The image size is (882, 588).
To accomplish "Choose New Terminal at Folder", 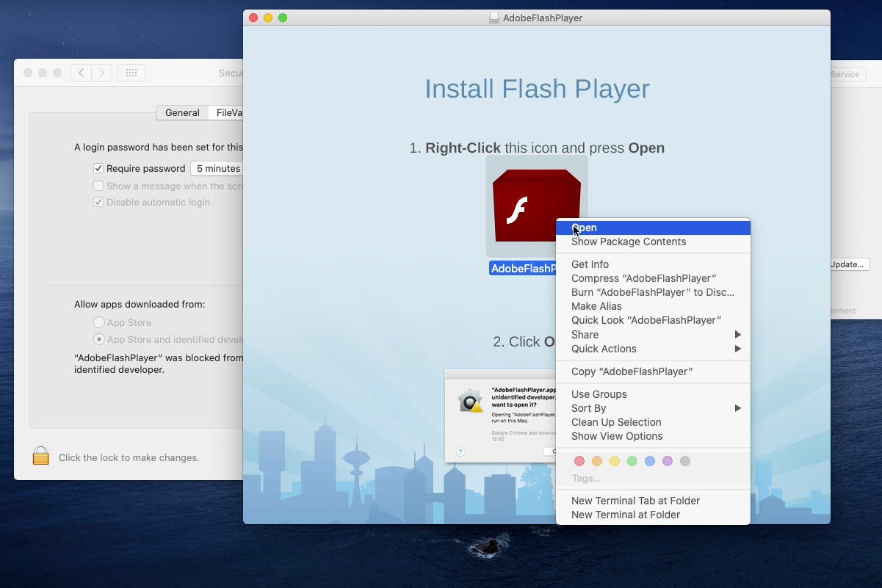I will [653, 515].
